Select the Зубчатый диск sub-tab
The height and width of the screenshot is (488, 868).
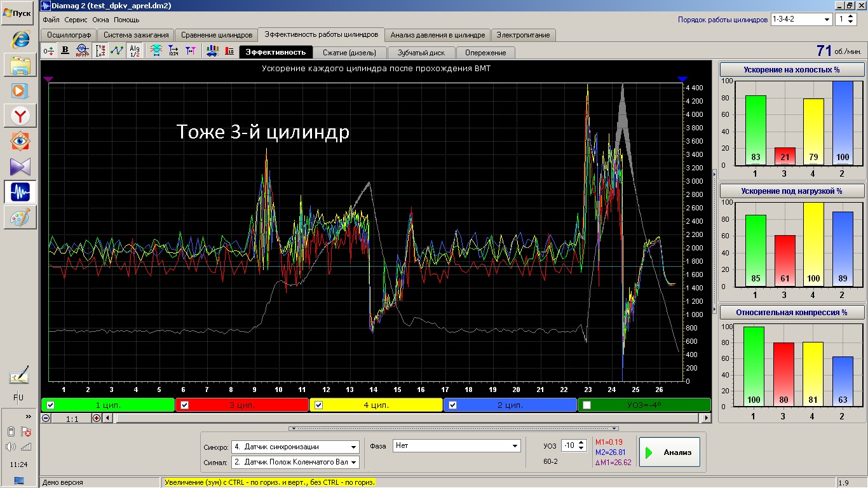click(421, 53)
